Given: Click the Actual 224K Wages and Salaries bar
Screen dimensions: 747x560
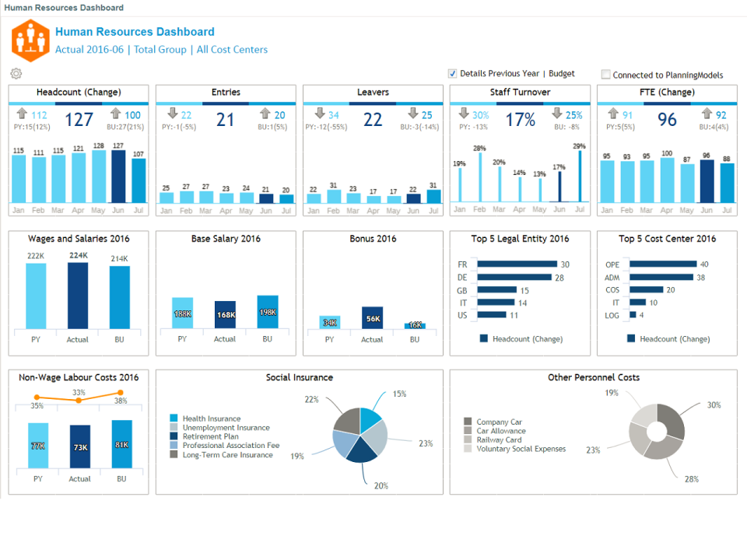Looking at the screenshot, I should coord(78,296).
